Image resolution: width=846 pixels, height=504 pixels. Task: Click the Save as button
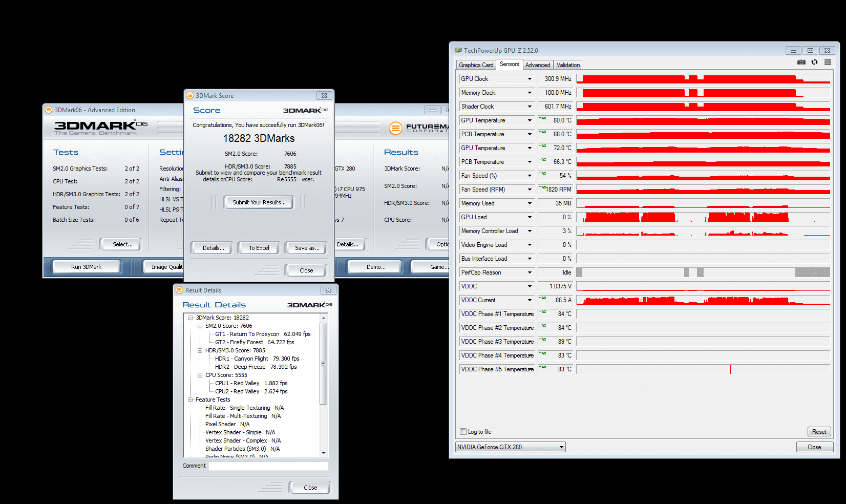click(x=307, y=248)
